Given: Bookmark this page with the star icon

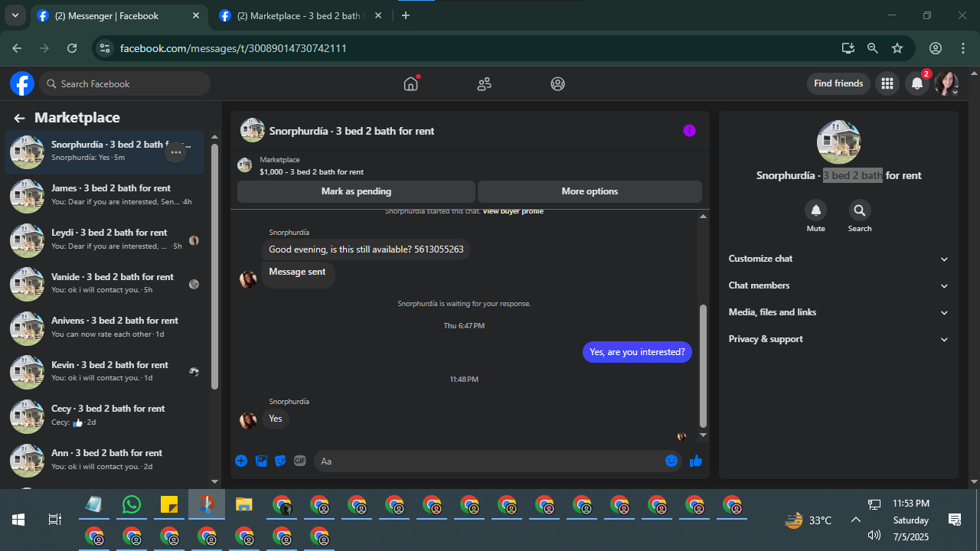Looking at the screenshot, I should (897, 48).
